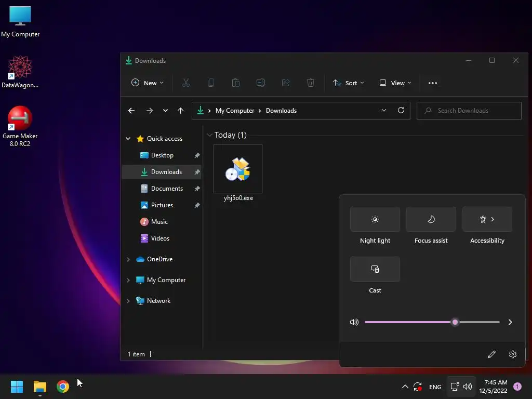Viewport: 532px width, 399px height.
Task: Toggle Focus assist quick setting
Action: [x=431, y=219]
